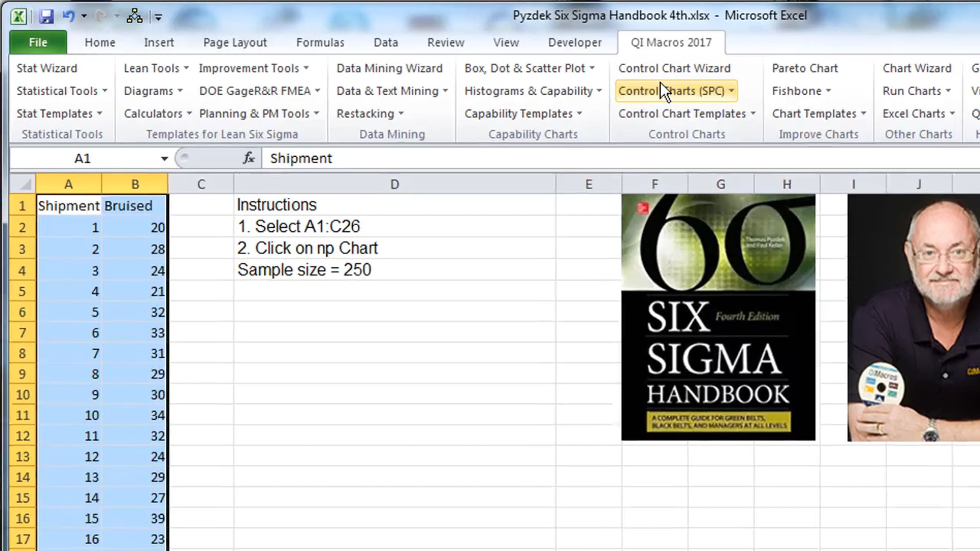Switch to the View tab
The height and width of the screenshot is (551, 980).
[x=506, y=42]
